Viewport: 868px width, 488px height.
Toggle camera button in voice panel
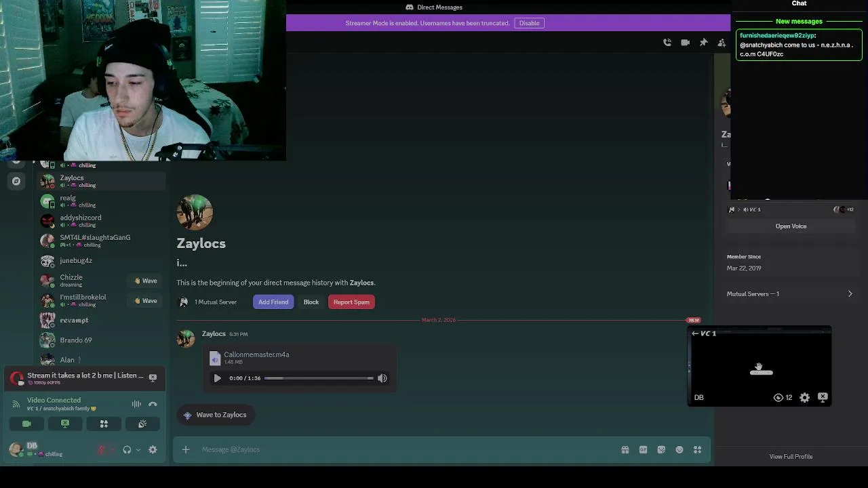tap(26, 424)
